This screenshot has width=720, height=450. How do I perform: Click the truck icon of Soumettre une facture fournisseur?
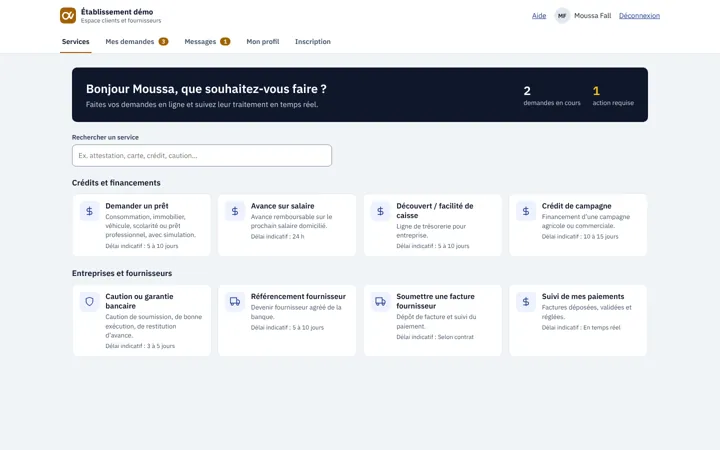[x=380, y=302]
